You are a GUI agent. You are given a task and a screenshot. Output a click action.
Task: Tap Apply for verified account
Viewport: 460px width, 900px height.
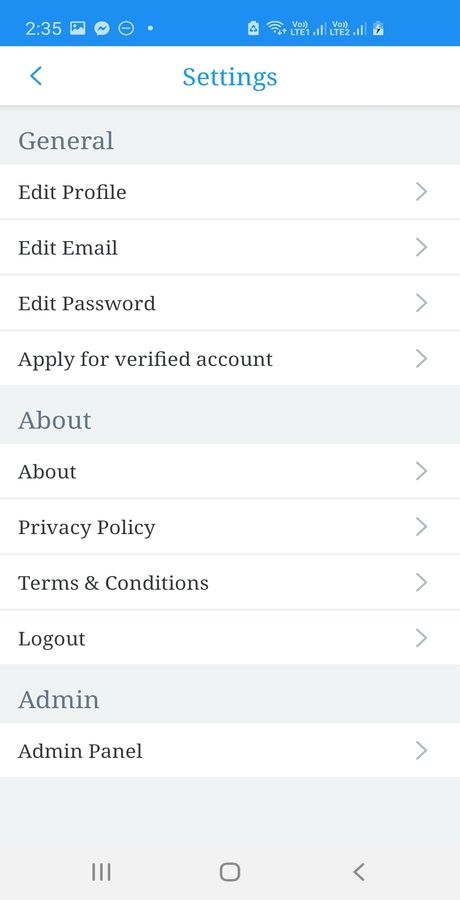coord(230,359)
